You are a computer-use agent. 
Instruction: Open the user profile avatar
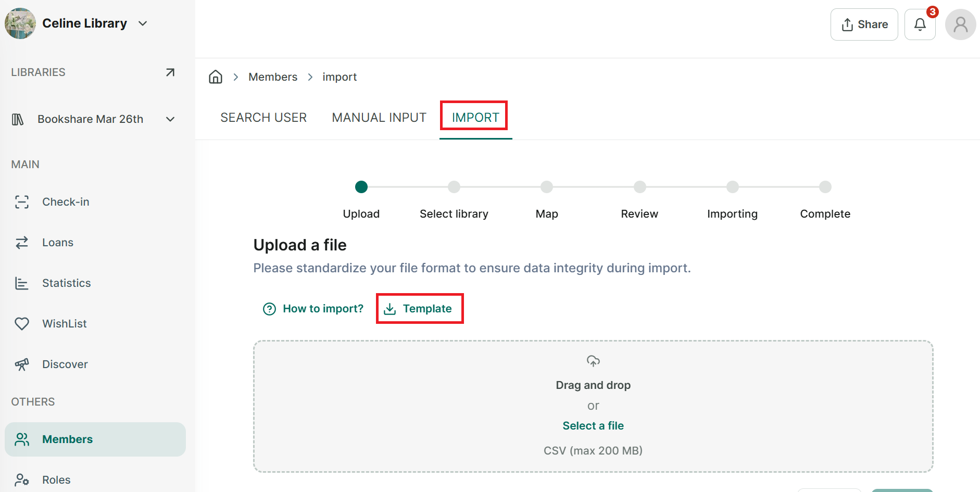961,24
